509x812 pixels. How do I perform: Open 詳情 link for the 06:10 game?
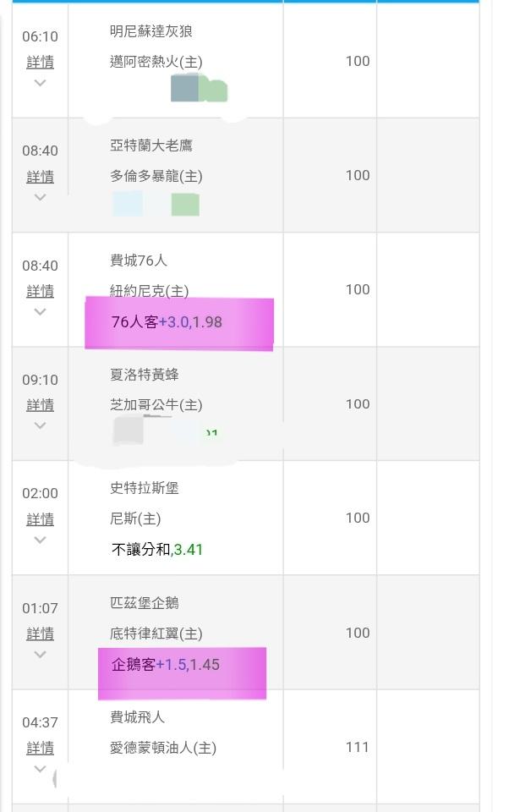pyautogui.click(x=40, y=62)
